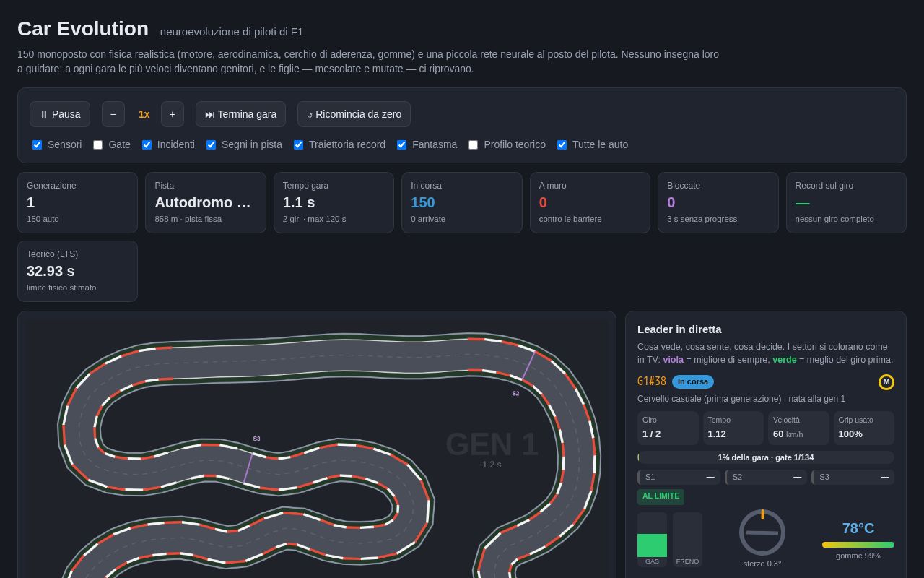Click the Grip usato 100% box

pos(864,428)
